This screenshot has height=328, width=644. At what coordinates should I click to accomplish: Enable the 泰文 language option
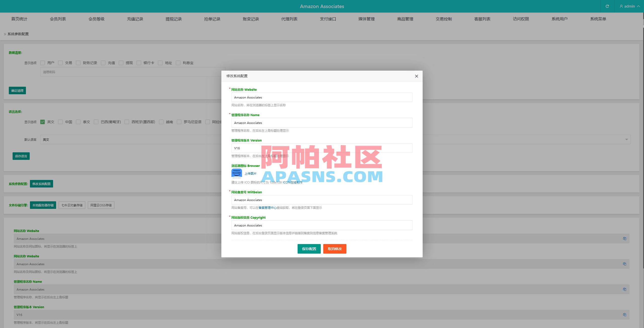(78, 122)
